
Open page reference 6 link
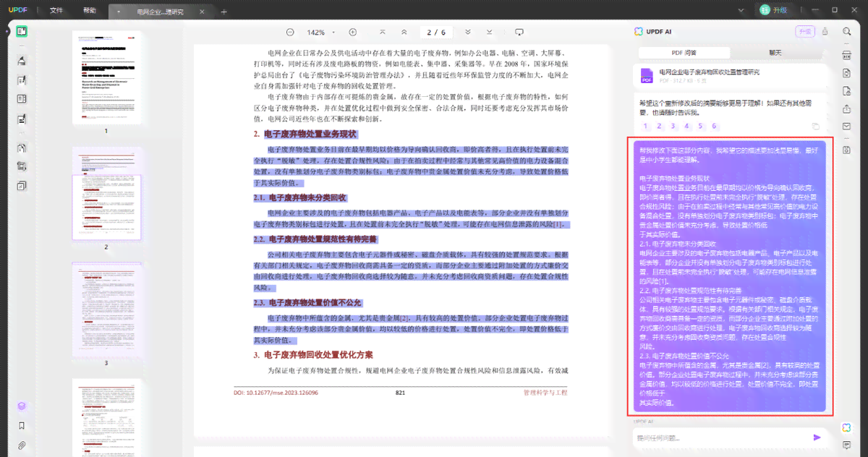coord(714,126)
